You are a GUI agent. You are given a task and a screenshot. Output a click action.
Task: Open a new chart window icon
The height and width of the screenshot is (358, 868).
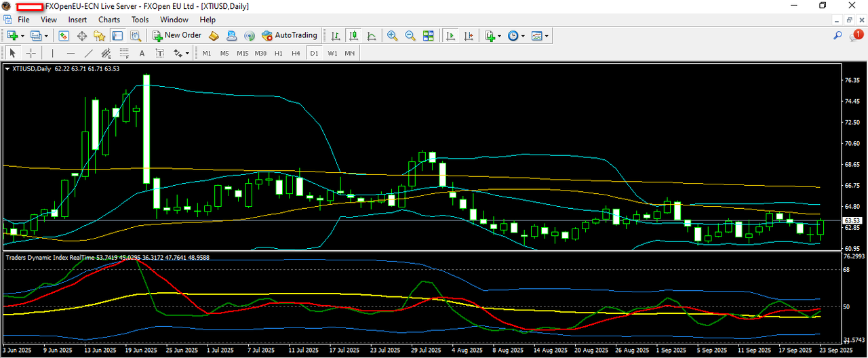12,35
